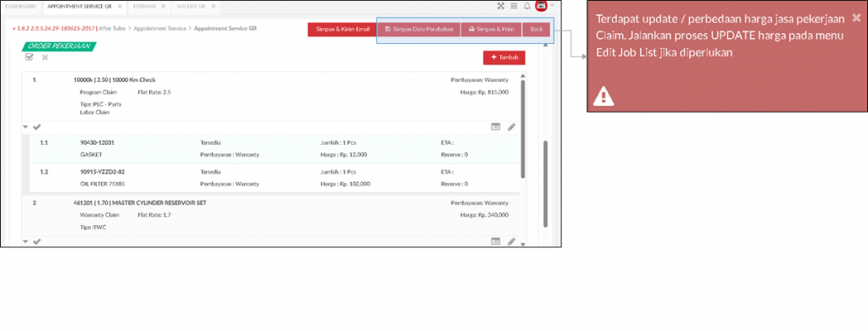Open the hamburger list menu icon
This screenshot has width=868, height=331.
tap(514, 6)
